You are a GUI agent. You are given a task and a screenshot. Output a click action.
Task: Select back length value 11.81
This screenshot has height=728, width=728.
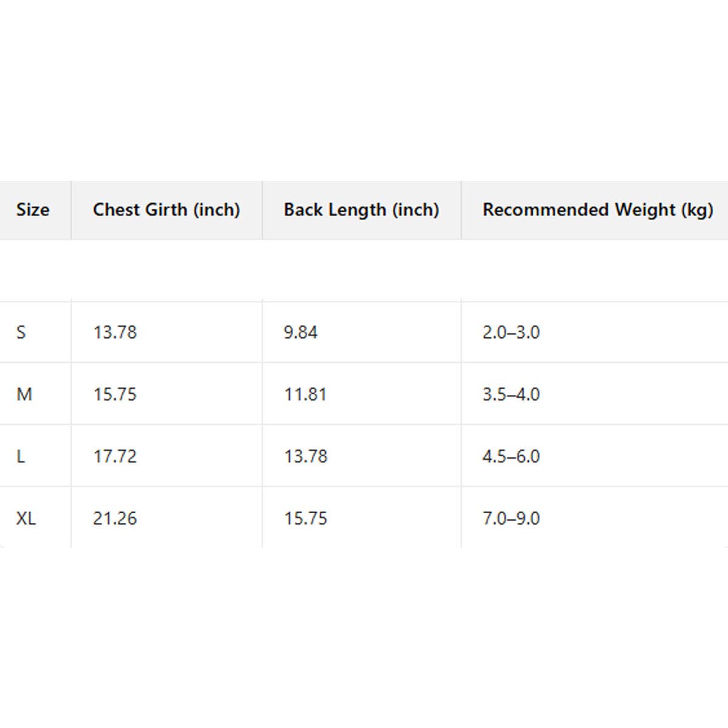coord(306,394)
